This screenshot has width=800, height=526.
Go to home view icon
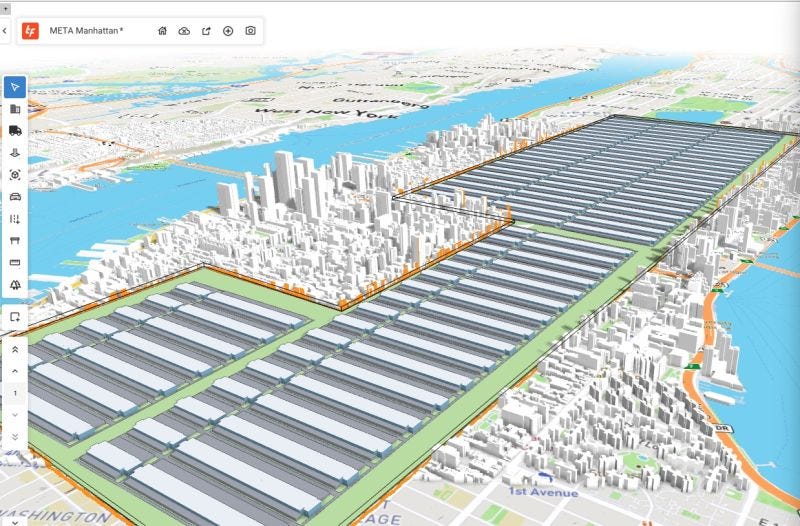tap(162, 31)
